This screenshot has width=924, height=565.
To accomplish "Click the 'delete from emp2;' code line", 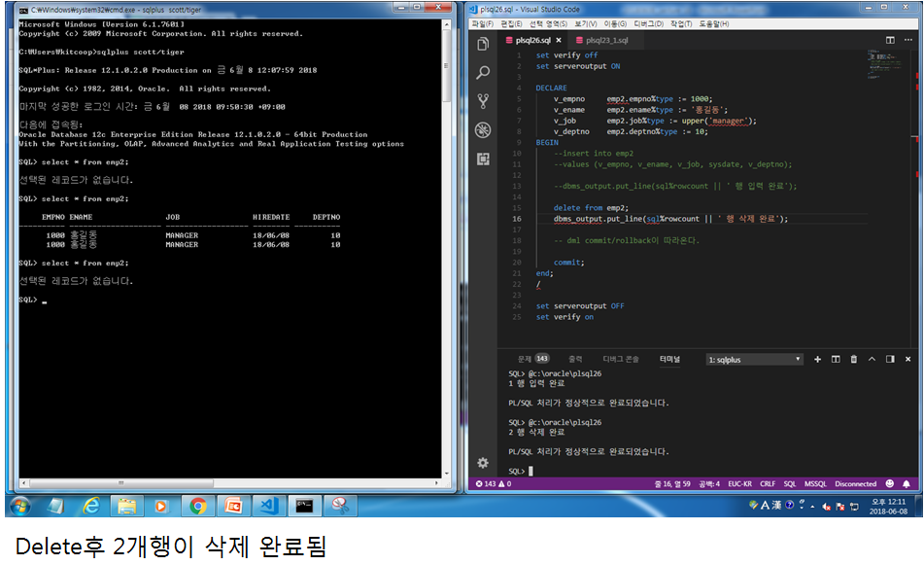I will click(591, 207).
